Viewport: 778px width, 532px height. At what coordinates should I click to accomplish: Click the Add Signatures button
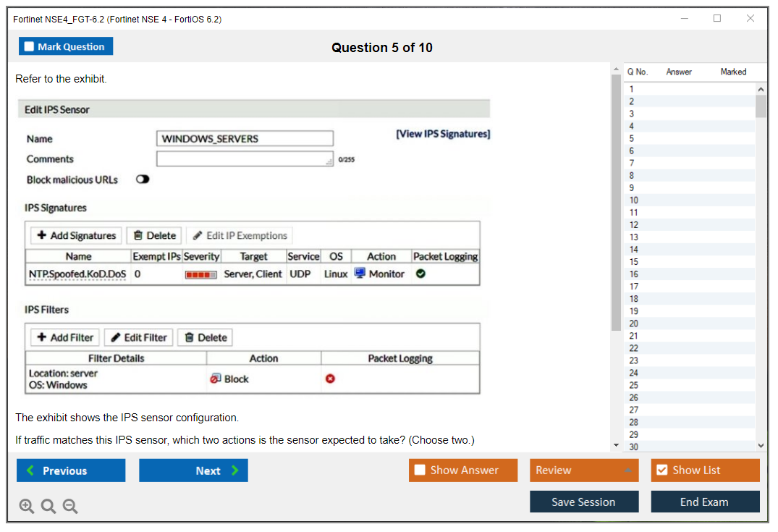coord(76,235)
